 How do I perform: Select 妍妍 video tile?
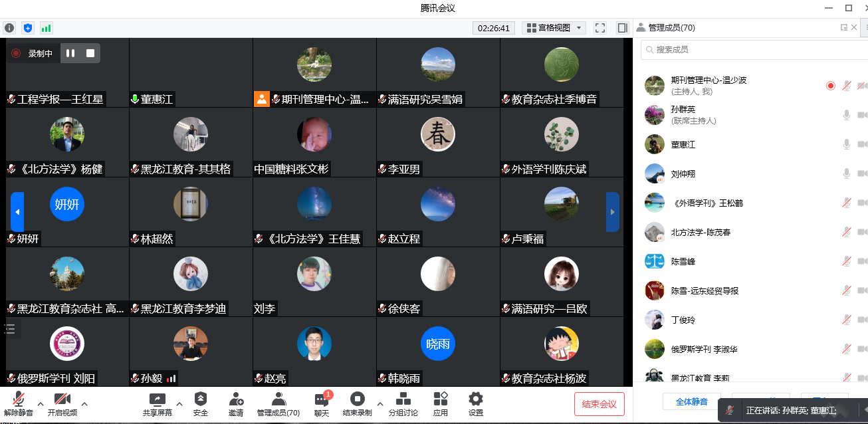(67, 212)
